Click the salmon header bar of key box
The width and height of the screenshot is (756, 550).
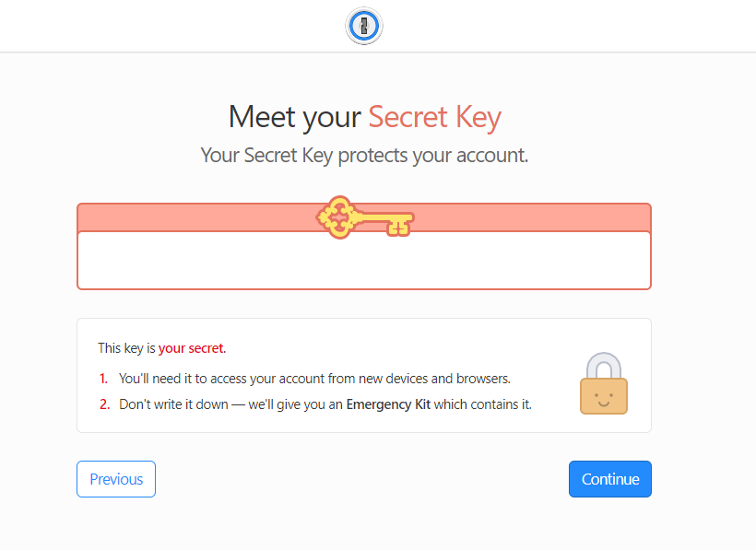coord(364,217)
